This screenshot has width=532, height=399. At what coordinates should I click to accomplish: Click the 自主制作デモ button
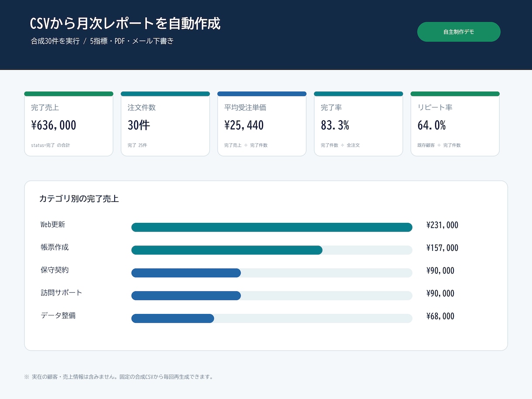click(x=459, y=32)
